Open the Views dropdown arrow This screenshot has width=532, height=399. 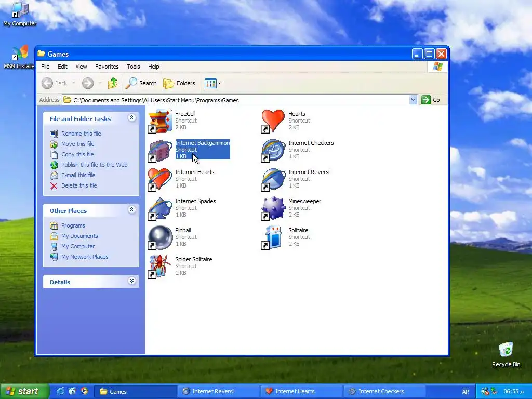tap(220, 83)
